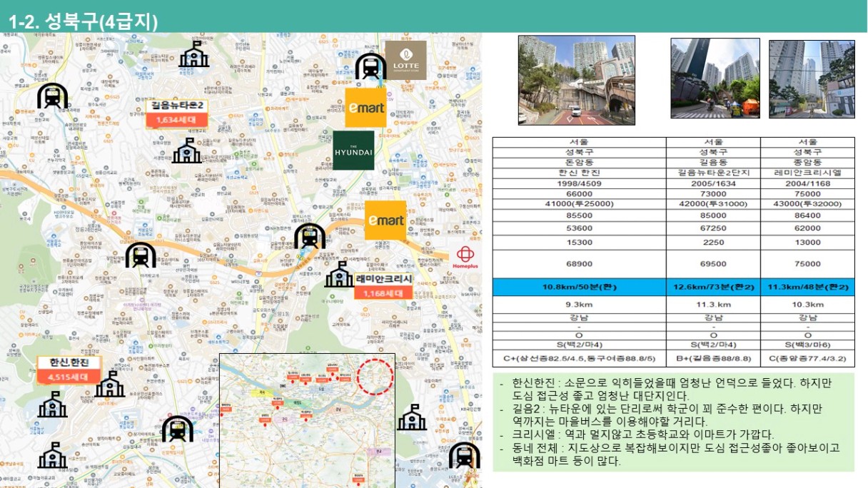Image resolution: width=868 pixels, height=488 pixels.
Task: Click the B+(길음중88/8.8) cell
Action: (x=713, y=359)
